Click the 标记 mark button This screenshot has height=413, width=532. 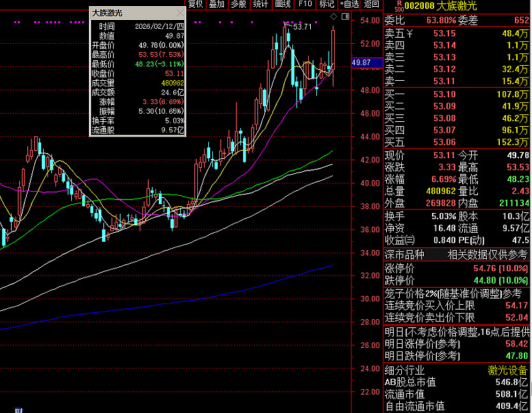pos(327,4)
